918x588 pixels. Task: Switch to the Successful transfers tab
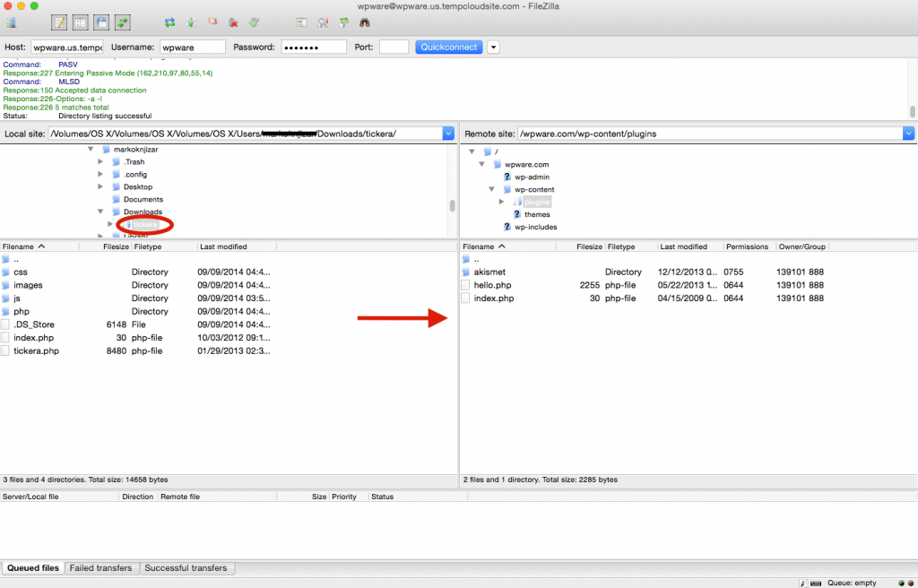186,568
